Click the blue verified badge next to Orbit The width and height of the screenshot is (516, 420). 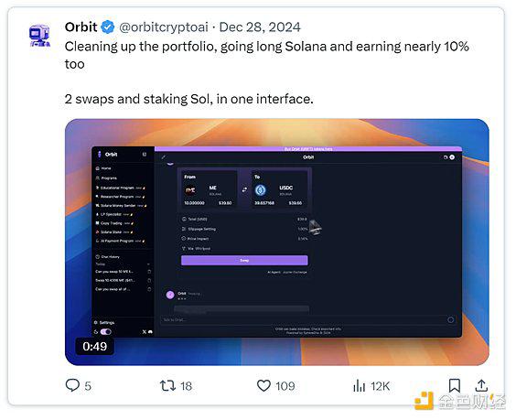[108, 27]
